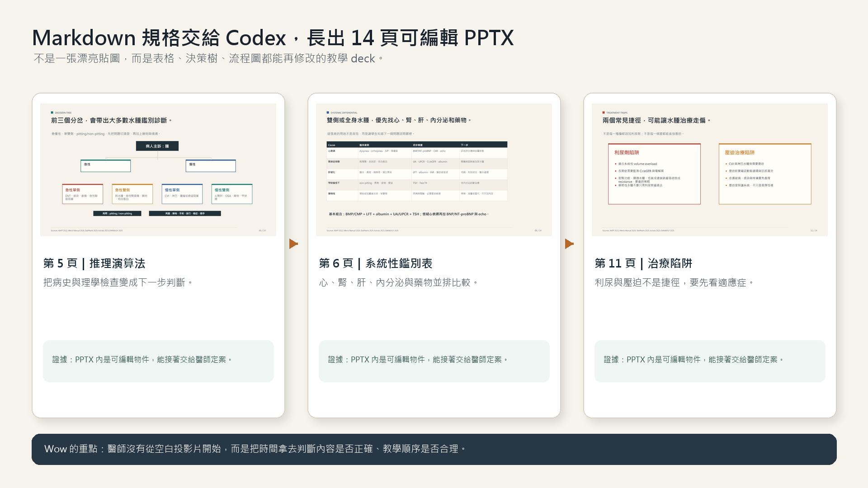Open the page 11 treatment traps slide thumbnail

coord(710,169)
